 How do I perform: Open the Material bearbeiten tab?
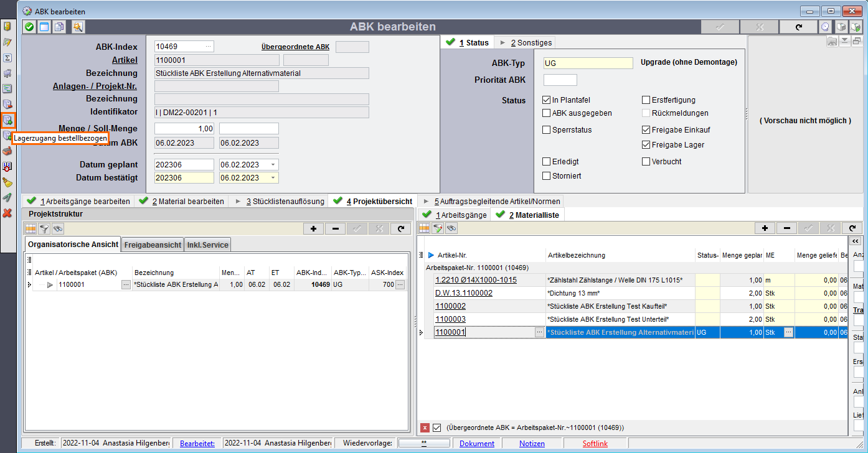pos(182,201)
